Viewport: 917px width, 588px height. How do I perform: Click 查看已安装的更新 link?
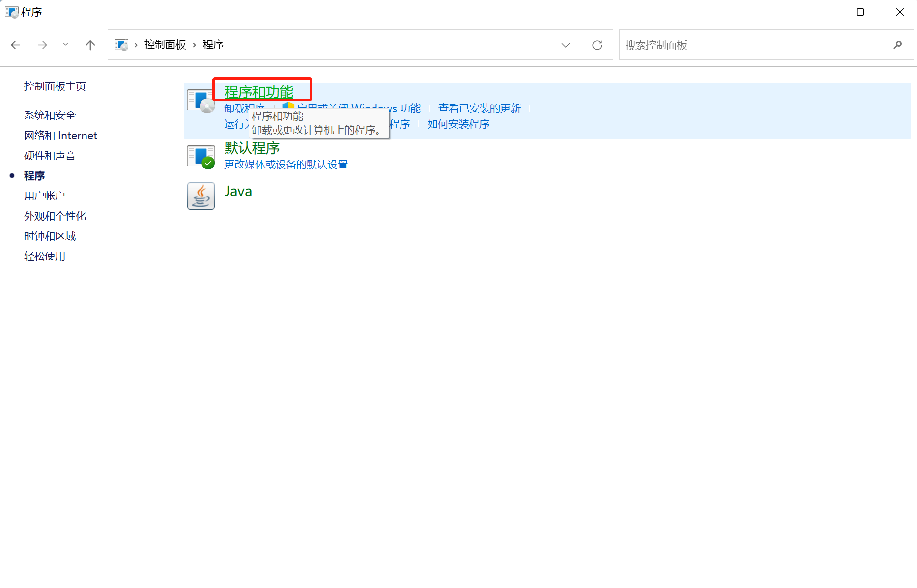tap(479, 108)
